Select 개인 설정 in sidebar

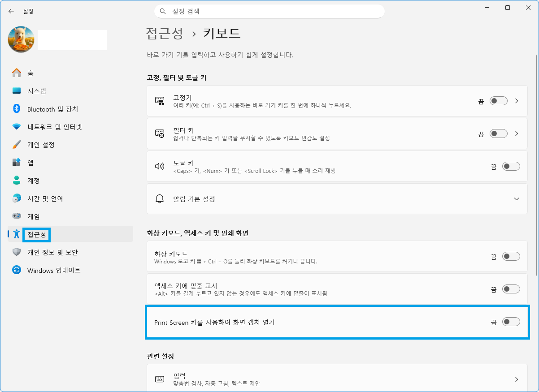point(70,145)
